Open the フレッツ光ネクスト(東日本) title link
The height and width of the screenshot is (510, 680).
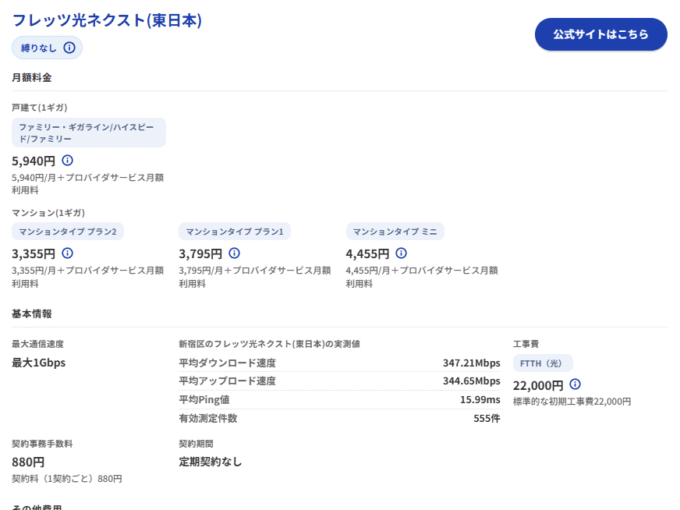coord(107,20)
